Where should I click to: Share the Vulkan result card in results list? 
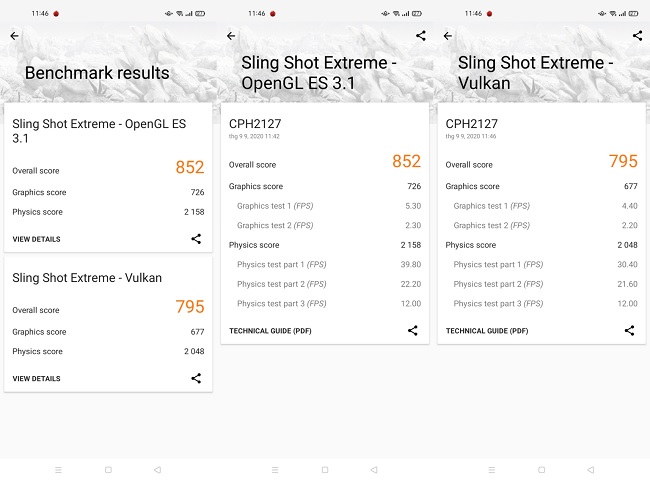pyautogui.click(x=196, y=378)
